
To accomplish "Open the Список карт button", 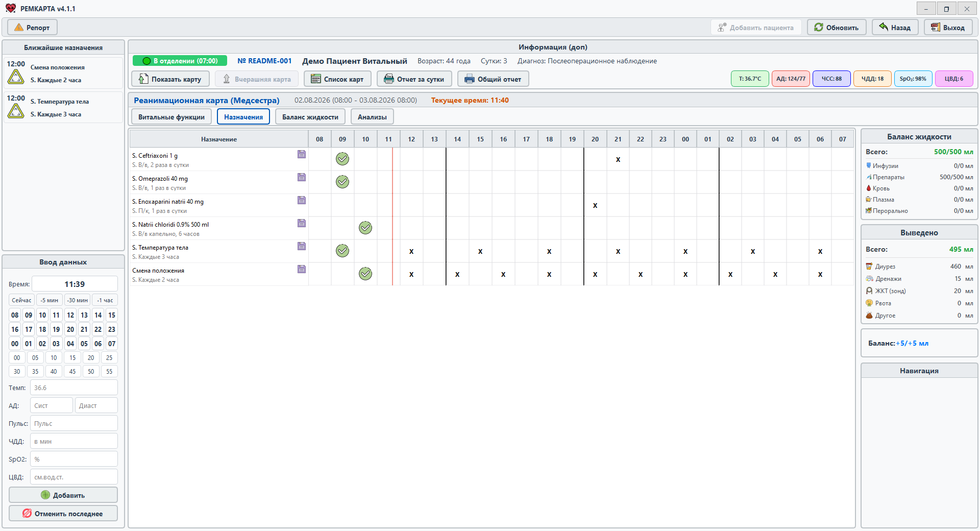I will tap(337, 79).
